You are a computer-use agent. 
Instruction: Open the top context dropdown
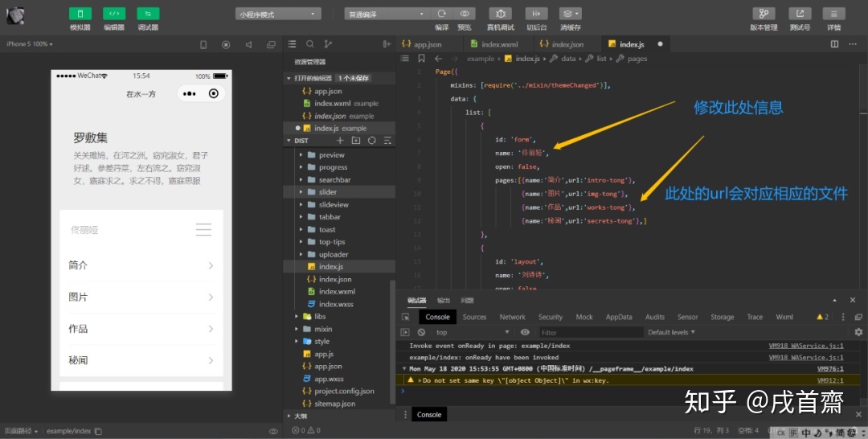tap(473, 332)
